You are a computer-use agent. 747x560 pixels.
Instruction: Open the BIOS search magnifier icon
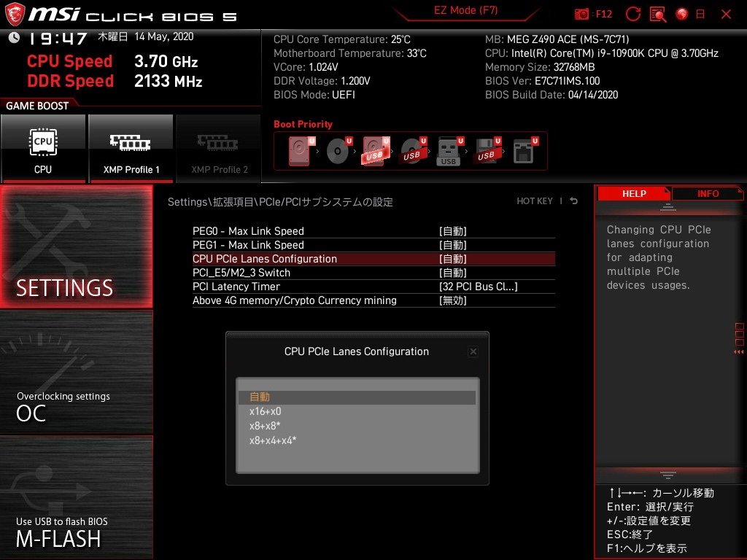[658, 15]
